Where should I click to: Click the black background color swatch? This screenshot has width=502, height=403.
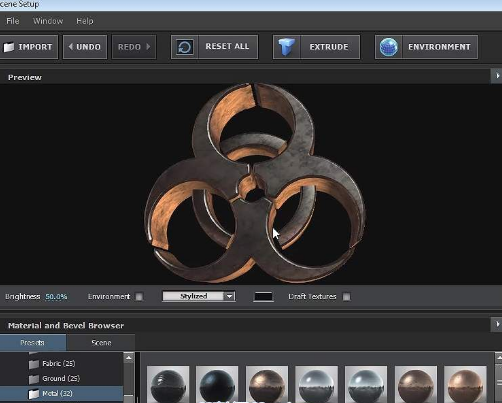pyautogui.click(x=263, y=297)
